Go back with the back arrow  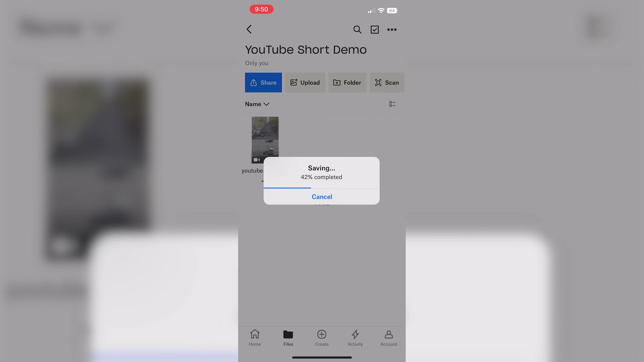point(249,29)
